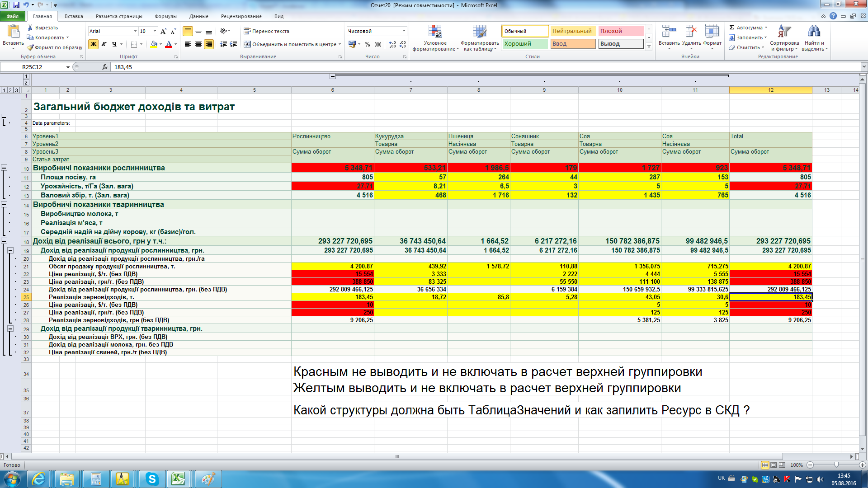
Task: Click Delete cells (Удалить) button
Action: tap(691, 37)
